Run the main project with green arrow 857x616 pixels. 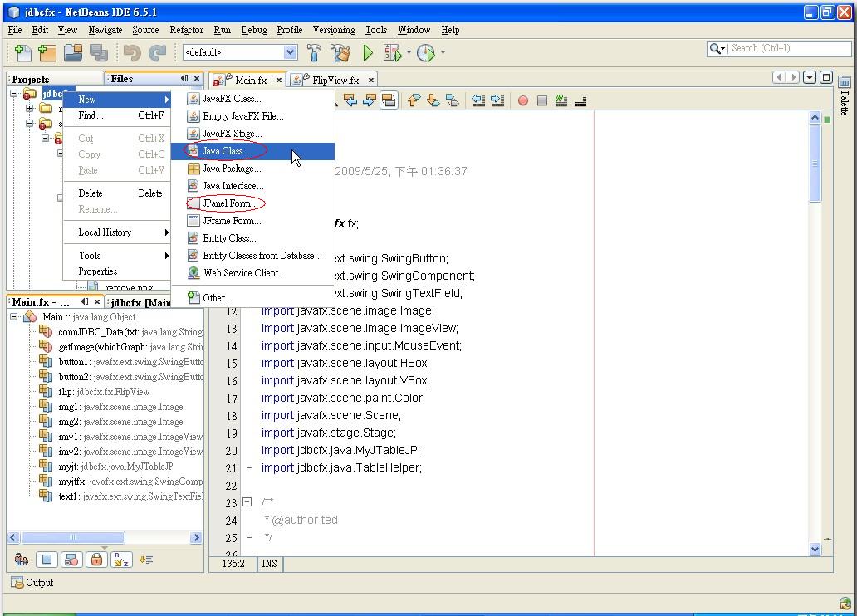coord(368,52)
